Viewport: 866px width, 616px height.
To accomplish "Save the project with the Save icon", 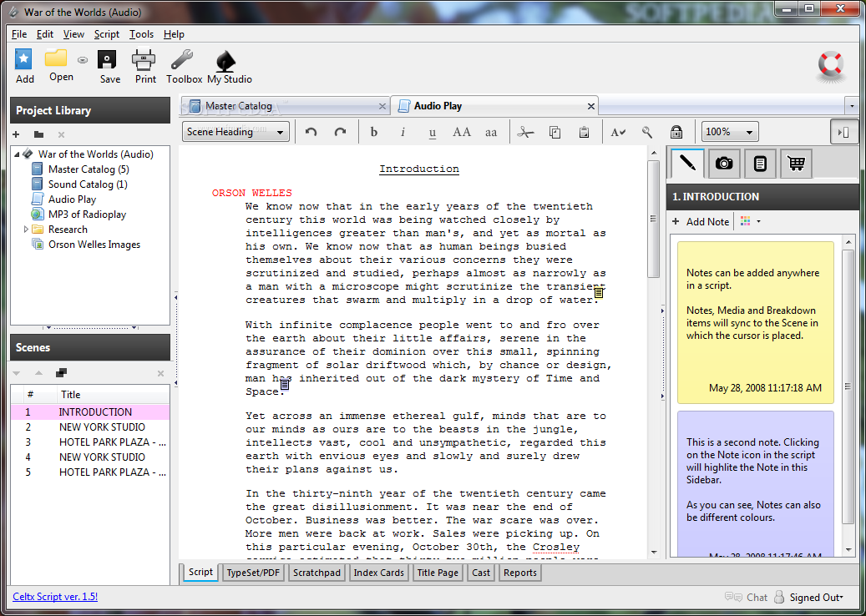I will click(107, 59).
